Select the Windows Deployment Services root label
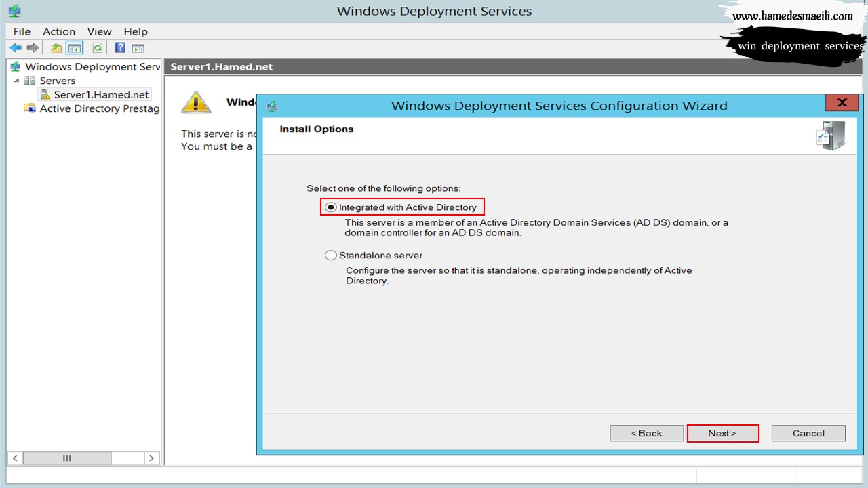Viewport: 868px width, 488px height. pos(93,66)
